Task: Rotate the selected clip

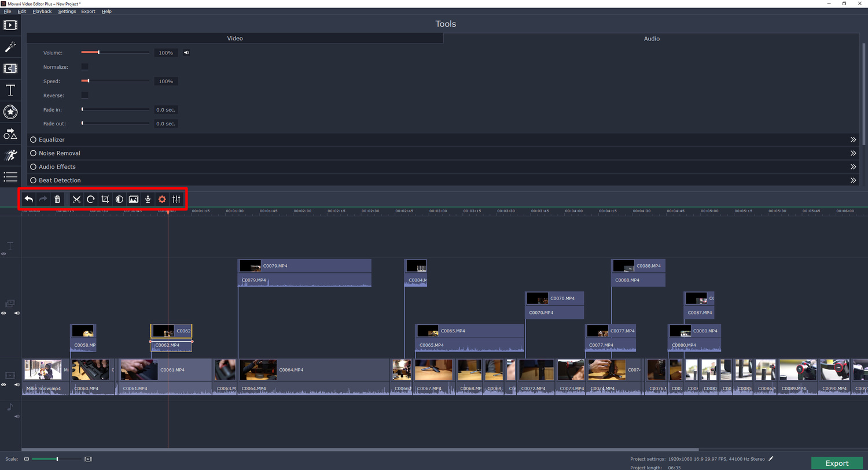Action: pos(91,199)
